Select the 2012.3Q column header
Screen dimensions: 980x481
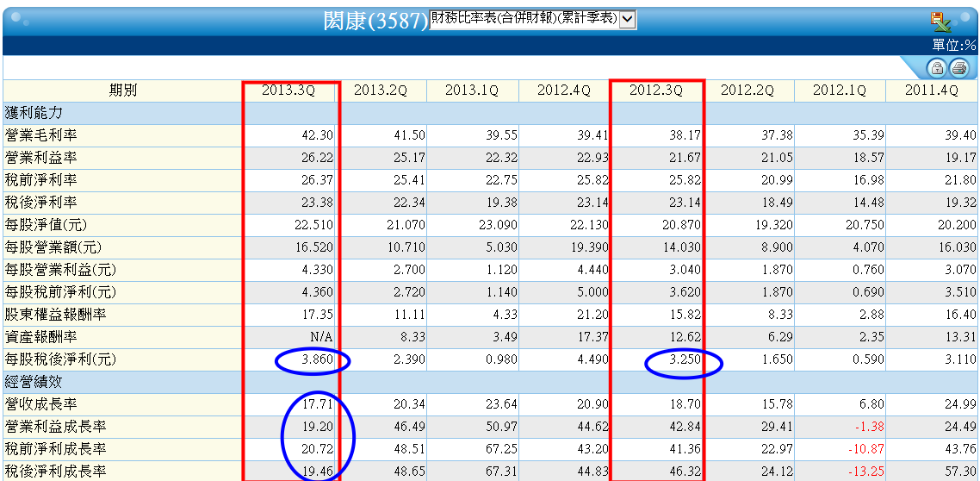pos(656,91)
